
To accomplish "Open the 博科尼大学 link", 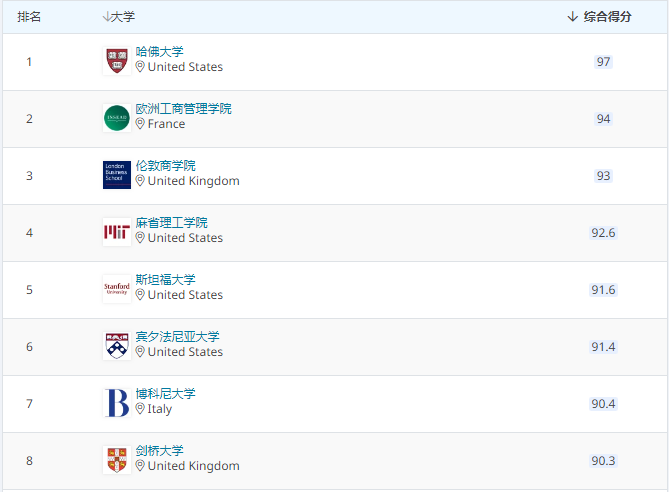I will (x=166, y=394).
